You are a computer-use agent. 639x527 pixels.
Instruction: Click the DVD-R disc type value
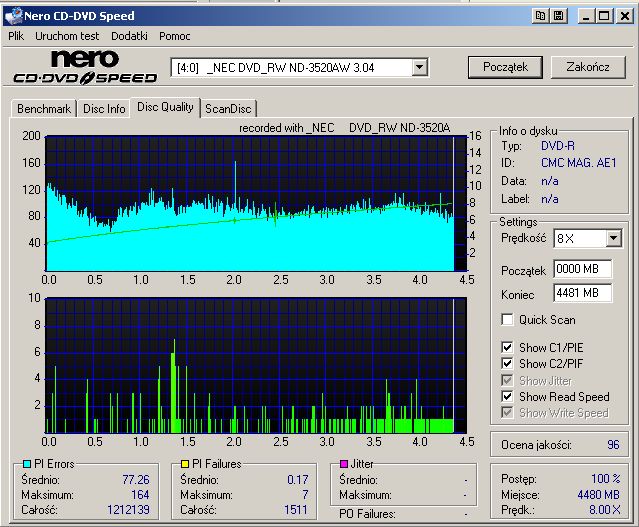pyautogui.click(x=557, y=146)
